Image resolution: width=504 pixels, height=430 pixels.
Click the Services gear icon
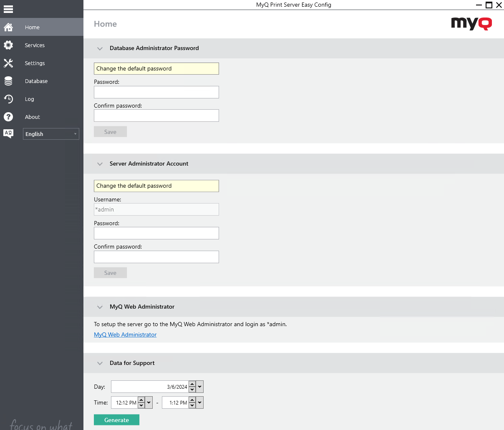[8, 45]
